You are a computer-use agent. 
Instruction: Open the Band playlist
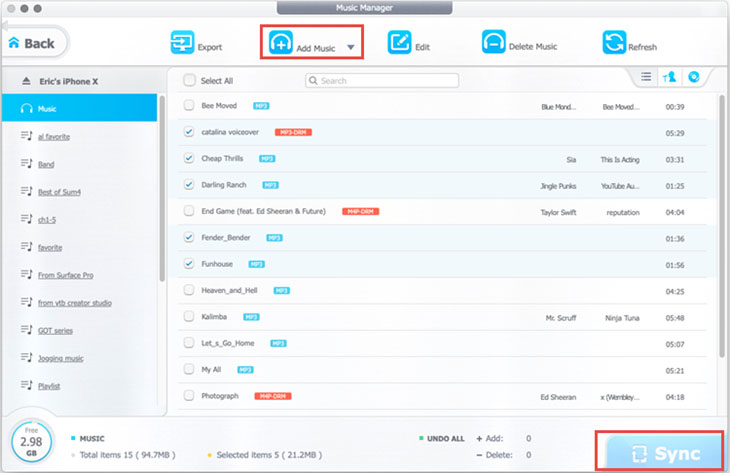coord(46,164)
